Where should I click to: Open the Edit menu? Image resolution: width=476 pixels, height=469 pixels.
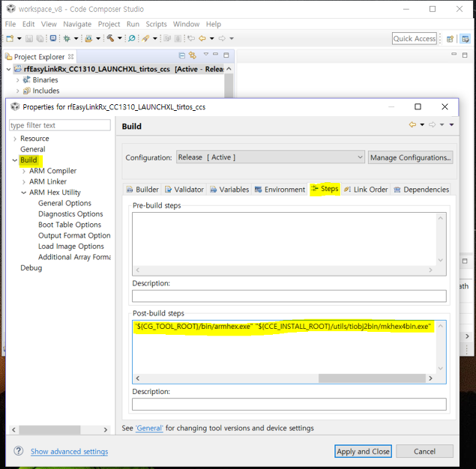click(x=28, y=24)
